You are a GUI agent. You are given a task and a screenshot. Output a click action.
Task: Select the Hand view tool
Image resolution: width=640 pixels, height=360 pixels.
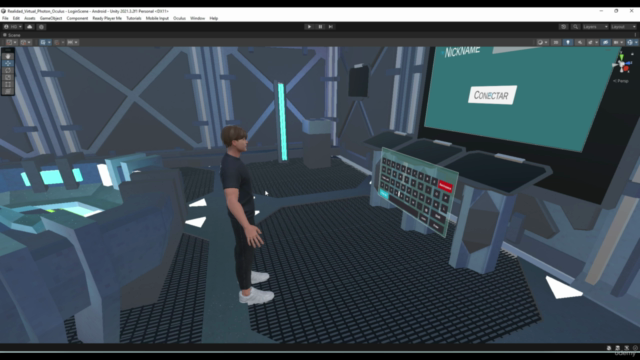(x=8, y=56)
